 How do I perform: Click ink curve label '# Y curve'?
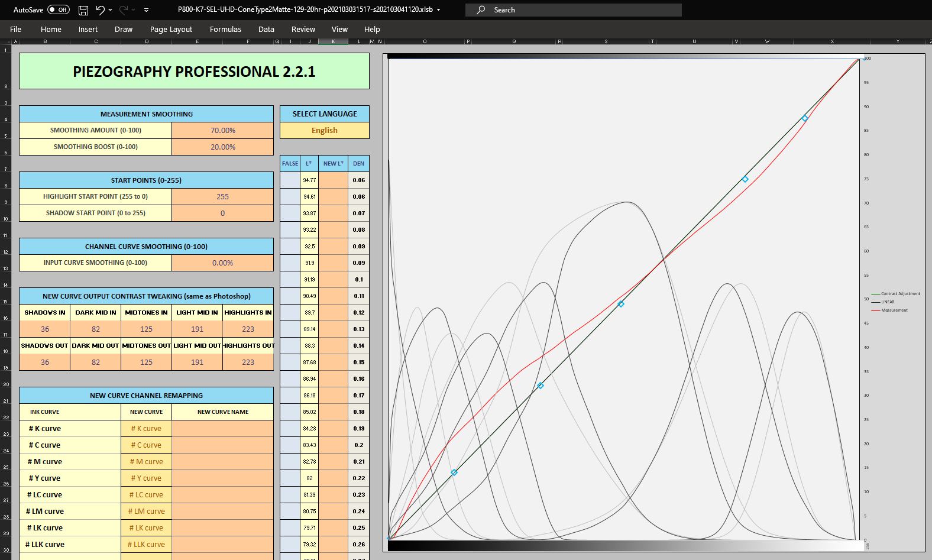point(45,478)
